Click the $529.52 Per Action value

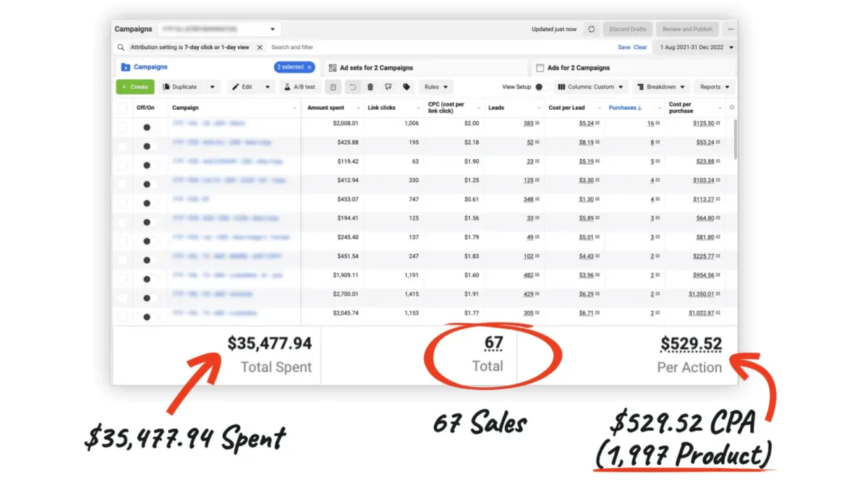pos(691,344)
